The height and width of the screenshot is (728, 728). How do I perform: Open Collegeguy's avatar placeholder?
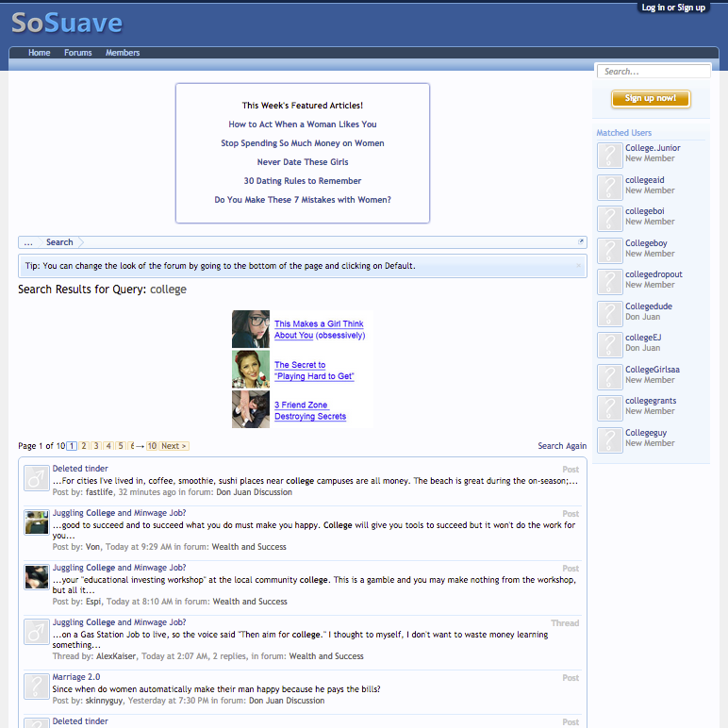(x=609, y=440)
